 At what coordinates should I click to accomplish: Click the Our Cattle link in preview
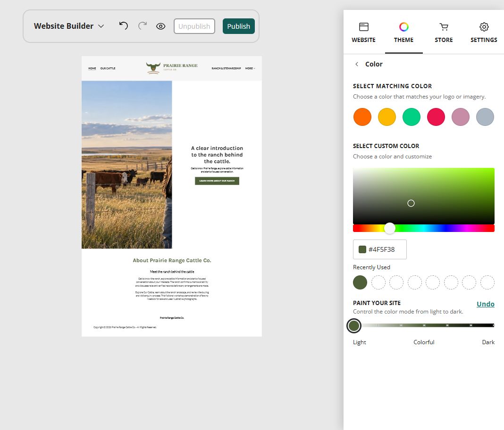(108, 68)
